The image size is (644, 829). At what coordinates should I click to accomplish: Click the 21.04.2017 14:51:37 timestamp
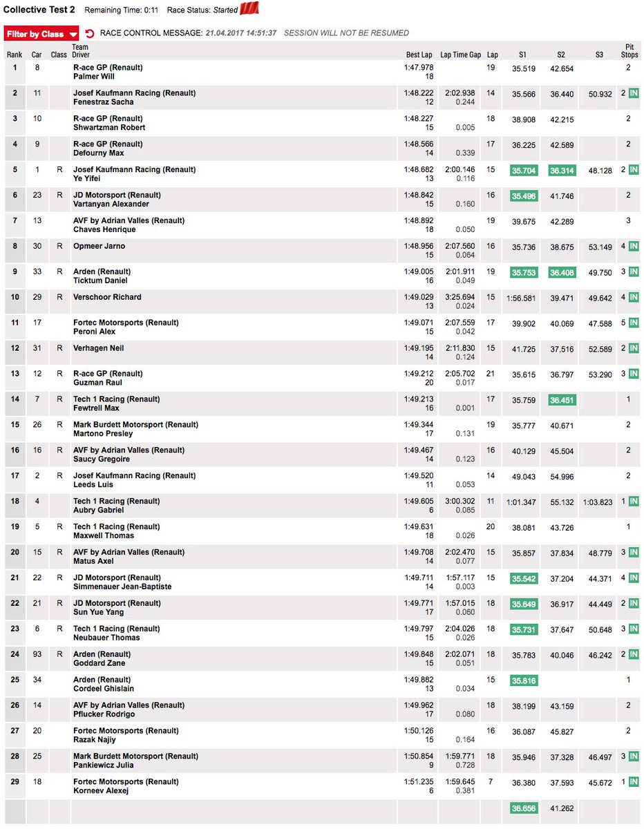(241, 33)
